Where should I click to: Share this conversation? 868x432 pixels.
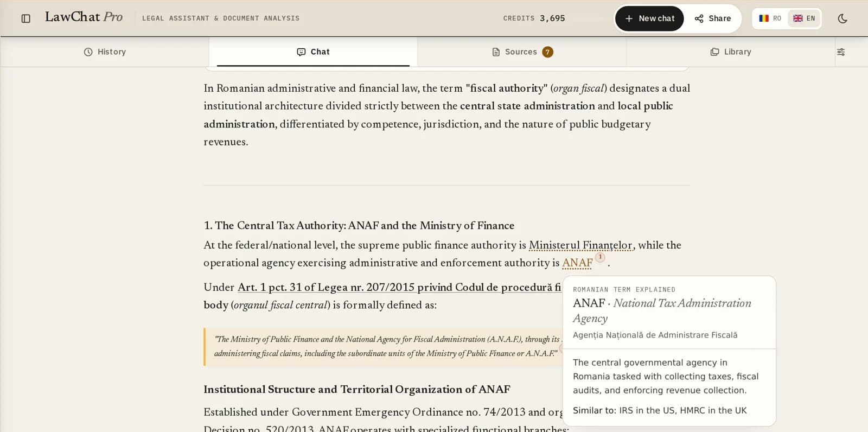(713, 18)
